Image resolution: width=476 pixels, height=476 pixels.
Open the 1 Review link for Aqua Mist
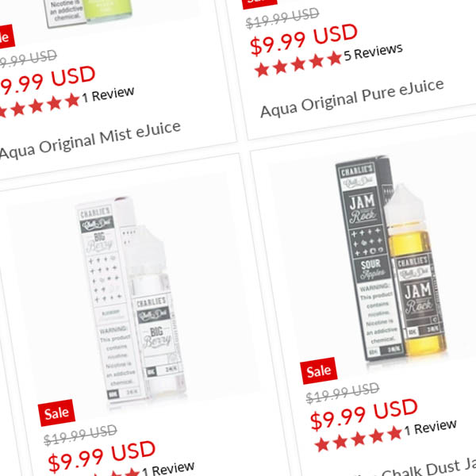[x=108, y=94]
